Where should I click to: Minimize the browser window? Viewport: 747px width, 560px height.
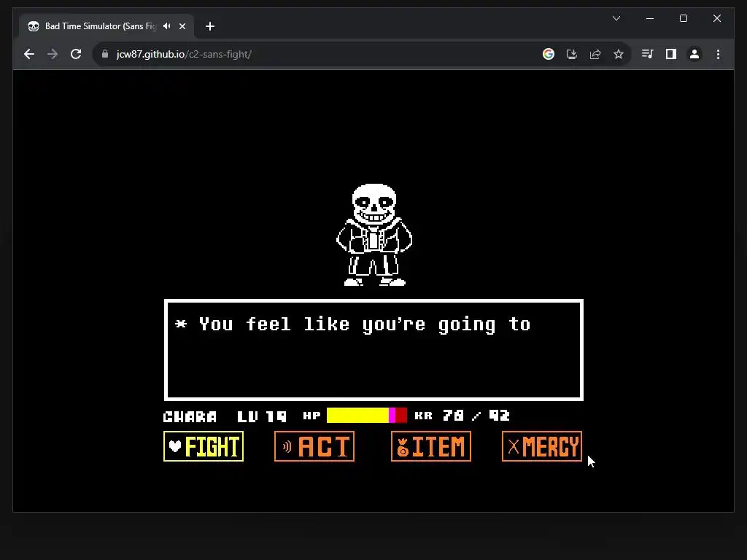click(650, 18)
